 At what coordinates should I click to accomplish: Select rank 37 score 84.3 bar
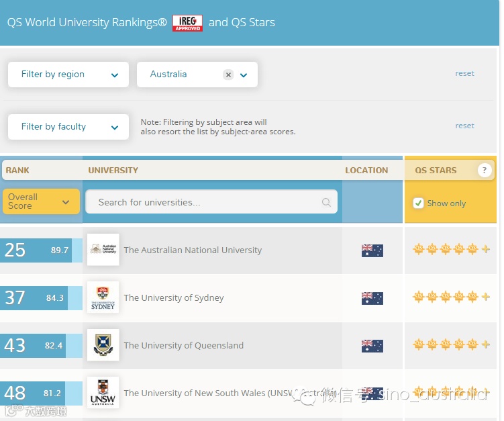(41, 298)
